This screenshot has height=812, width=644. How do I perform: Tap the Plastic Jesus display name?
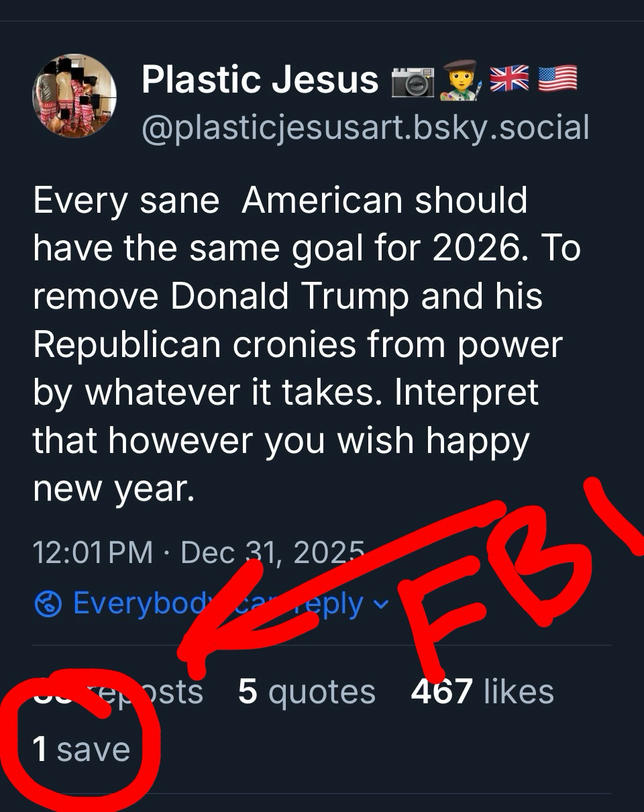[x=260, y=81]
